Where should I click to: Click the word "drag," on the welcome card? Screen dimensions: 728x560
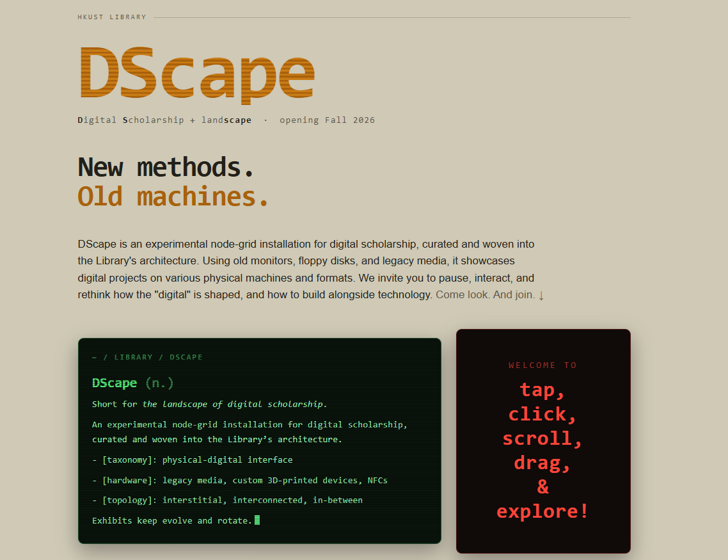(542, 463)
